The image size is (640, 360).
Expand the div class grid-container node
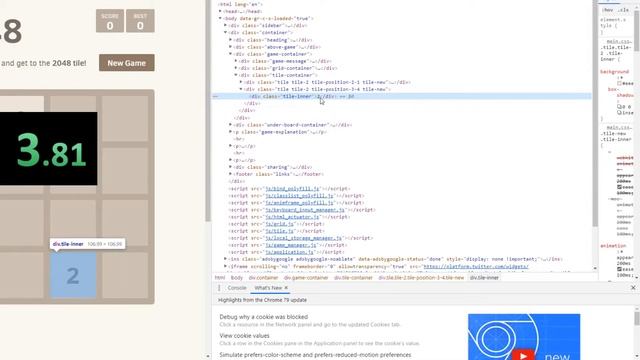236,68
